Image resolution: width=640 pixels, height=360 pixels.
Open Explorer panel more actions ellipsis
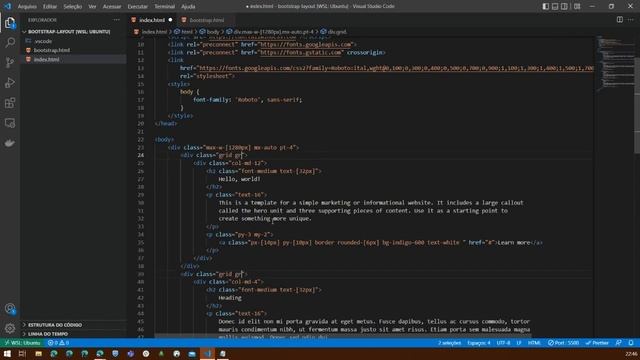pos(117,20)
